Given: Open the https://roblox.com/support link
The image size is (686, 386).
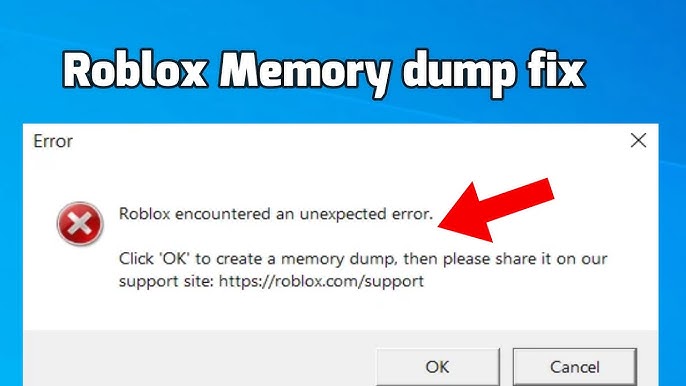Looking at the screenshot, I should click(x=321, y=281).
